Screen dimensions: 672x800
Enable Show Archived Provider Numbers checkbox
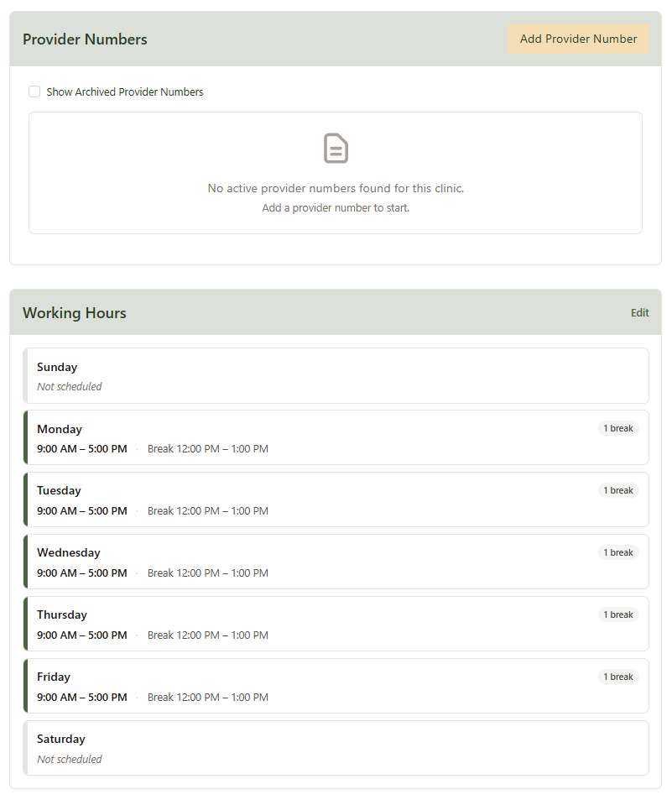coord(34,92)
